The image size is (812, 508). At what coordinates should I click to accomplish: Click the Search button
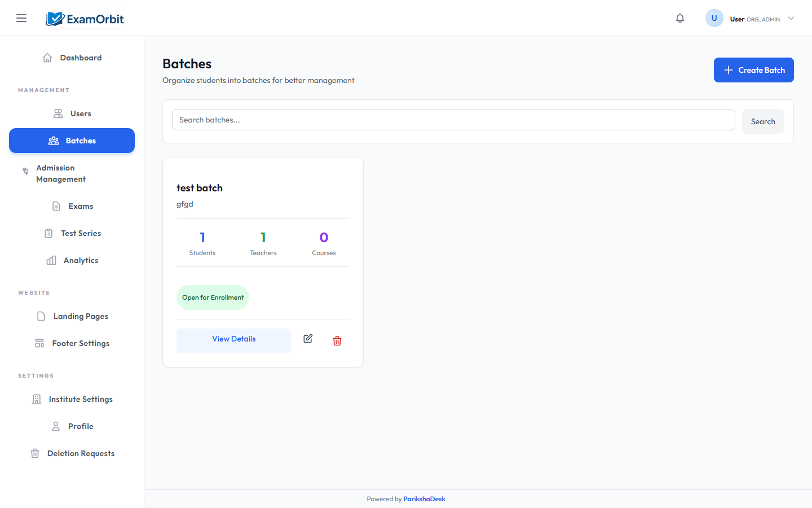[x=763, y=121]
